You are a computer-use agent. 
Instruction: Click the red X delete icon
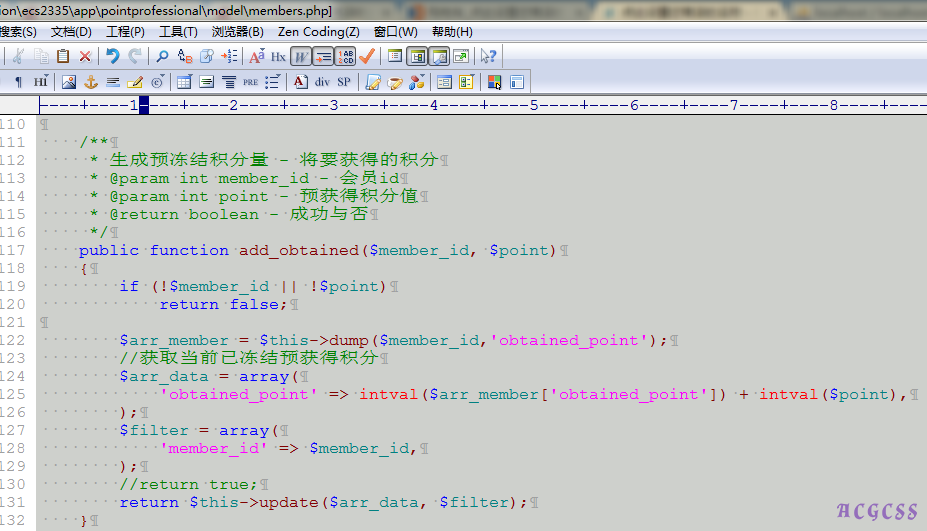[85, 56]
